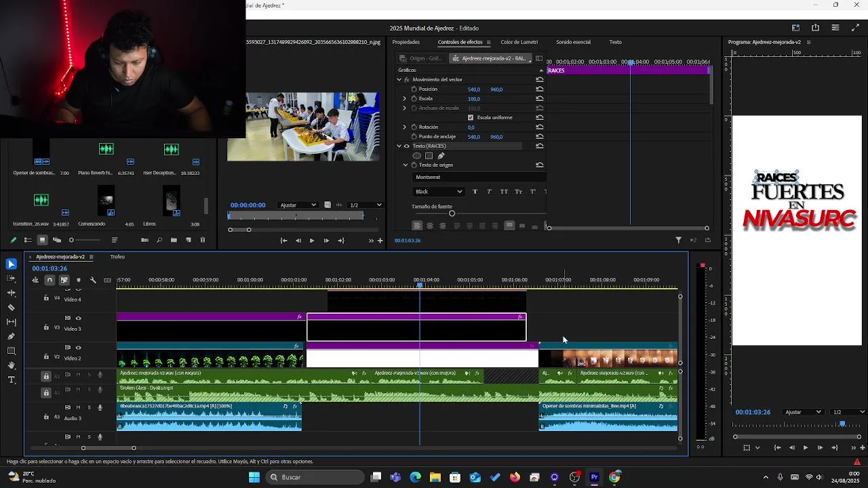The width and height of the screenshot is (868, 488).
Task: Toggle Linked Selection in the timeline
Action: [x=64, y=280]
